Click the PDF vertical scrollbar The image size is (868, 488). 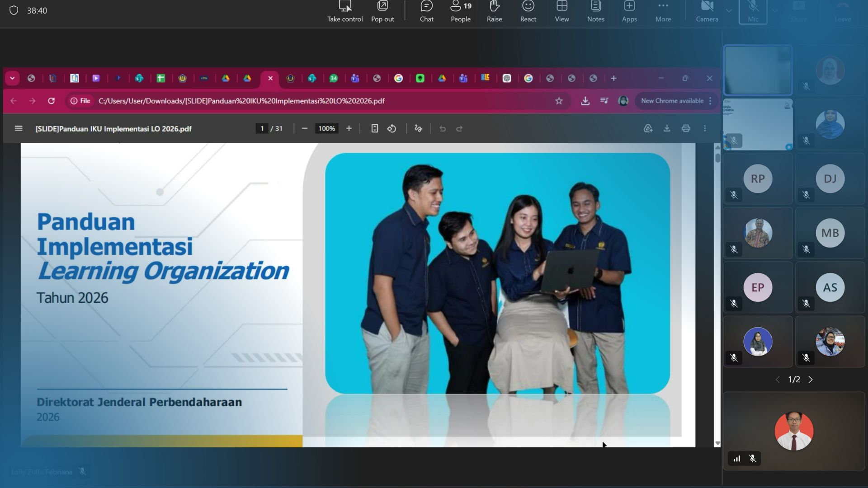[x=717, y=158]
